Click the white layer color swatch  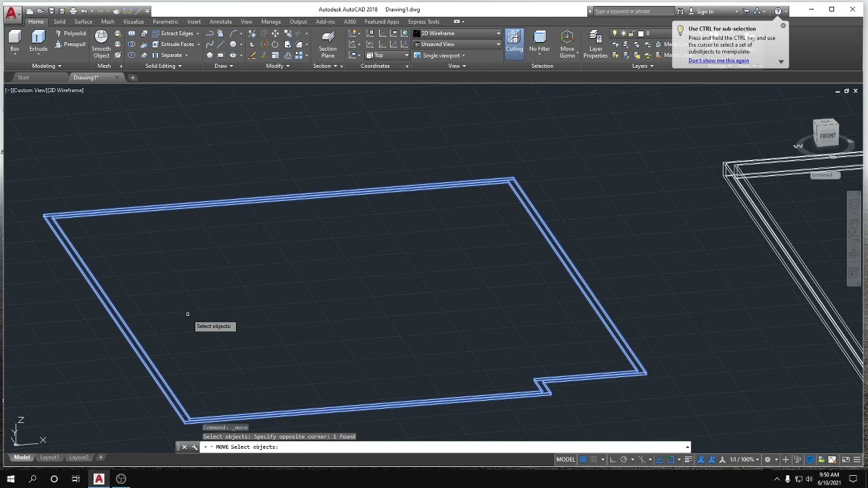641,33
